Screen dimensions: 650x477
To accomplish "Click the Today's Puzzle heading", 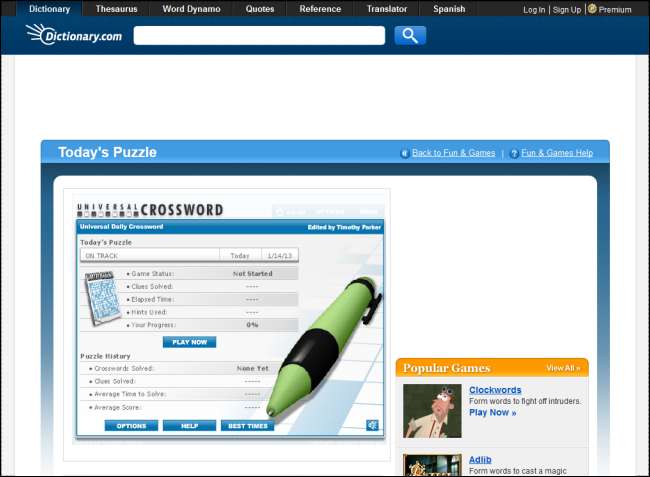I will click(x=107, y=152).
